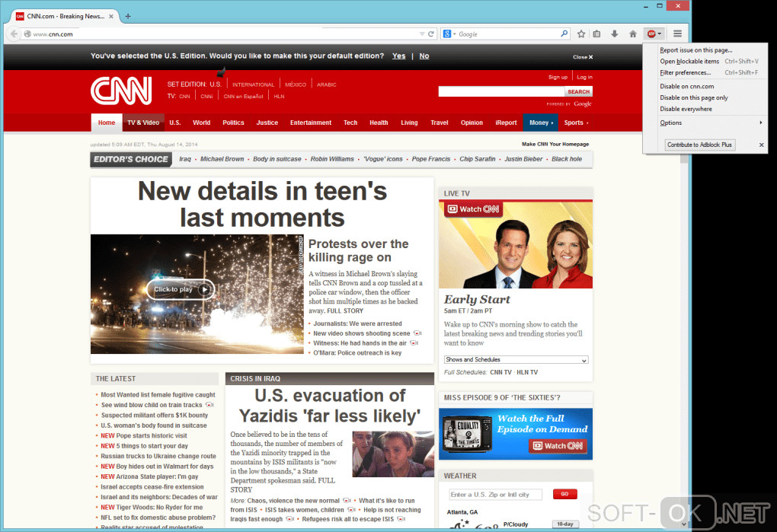Click the Sign up link
777x532 pixels.
(x=558, y=77)
